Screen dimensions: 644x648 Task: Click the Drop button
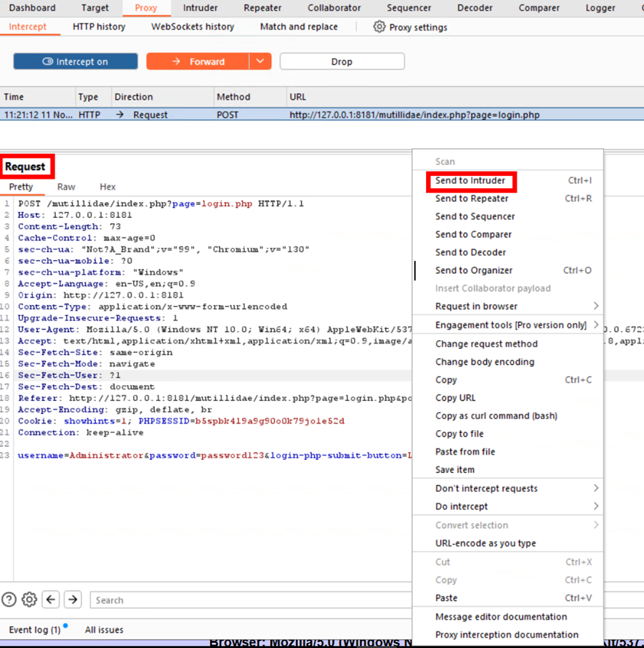click(x=342, y=61)
